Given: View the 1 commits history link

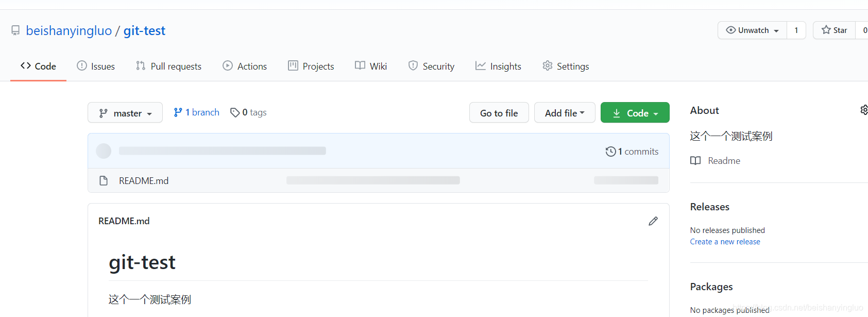Looking at the screenshot, I should pos(632,152).
